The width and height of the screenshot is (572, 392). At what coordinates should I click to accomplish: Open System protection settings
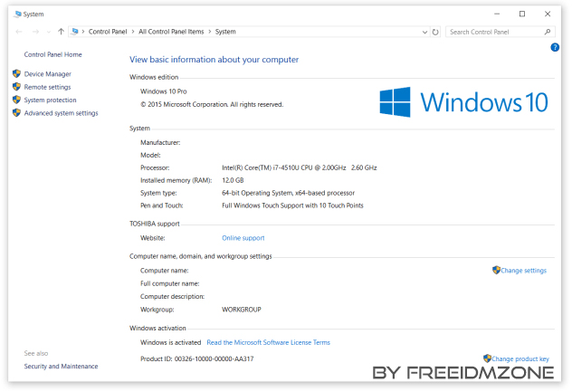[x=51, y=100]
